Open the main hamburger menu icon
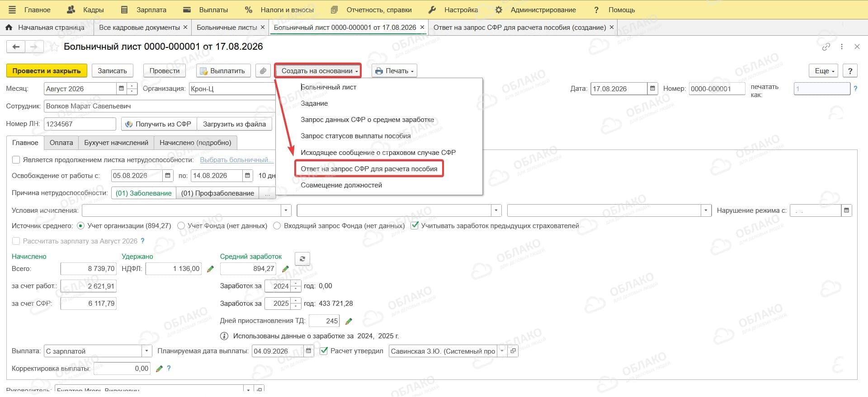Screen dimensions: 868x397 12,9
